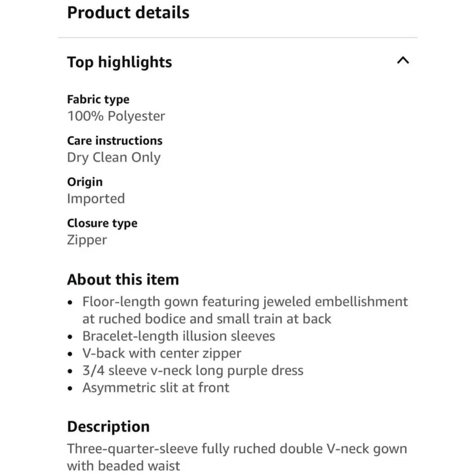Click the Top highlights heading
Screen dimensions: 476x476
(x=119, y=62)
